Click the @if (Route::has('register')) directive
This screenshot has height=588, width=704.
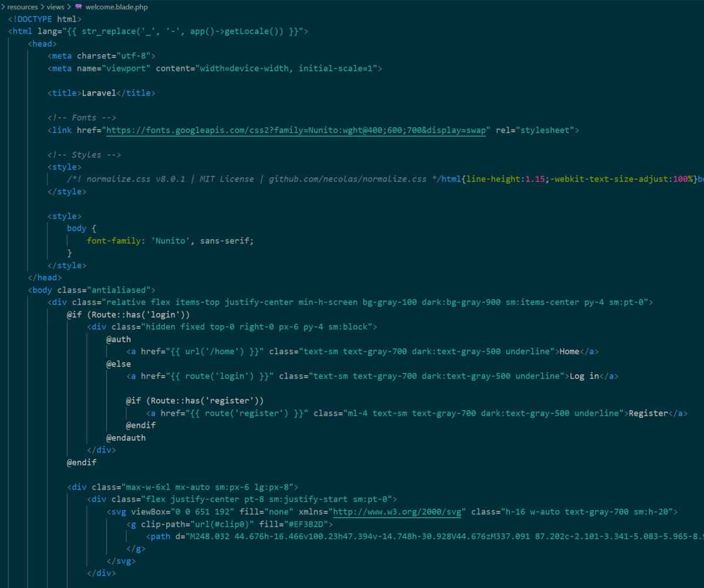(195, 400)
